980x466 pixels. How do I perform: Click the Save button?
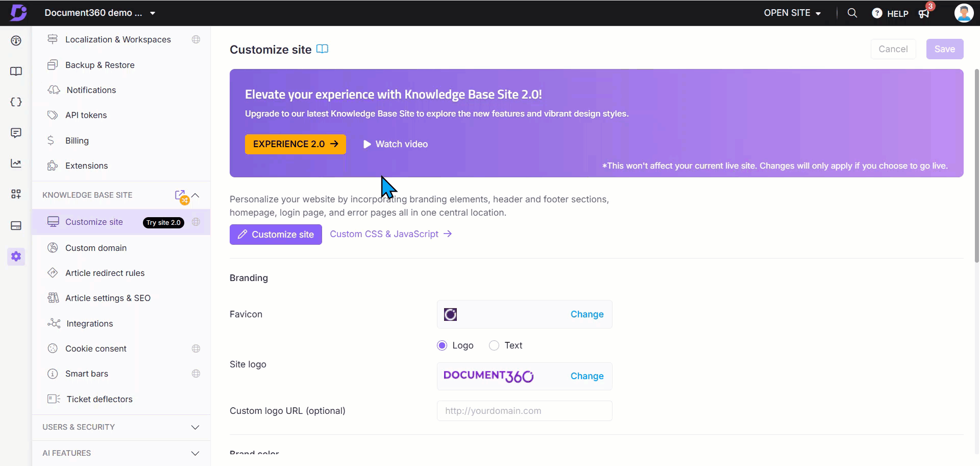point(945,49)
